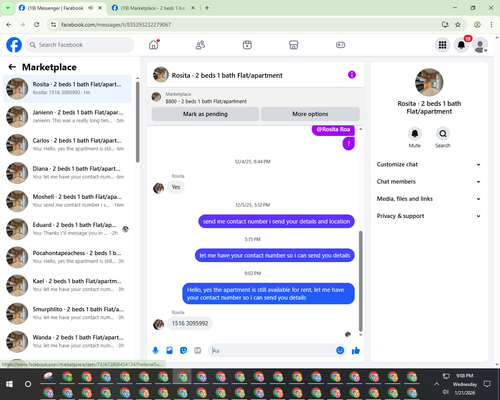Image resolution: width=500 pixels, height=400 pixels.
Task: Open Eduard conversation
Action: click(x=67, y=229)
